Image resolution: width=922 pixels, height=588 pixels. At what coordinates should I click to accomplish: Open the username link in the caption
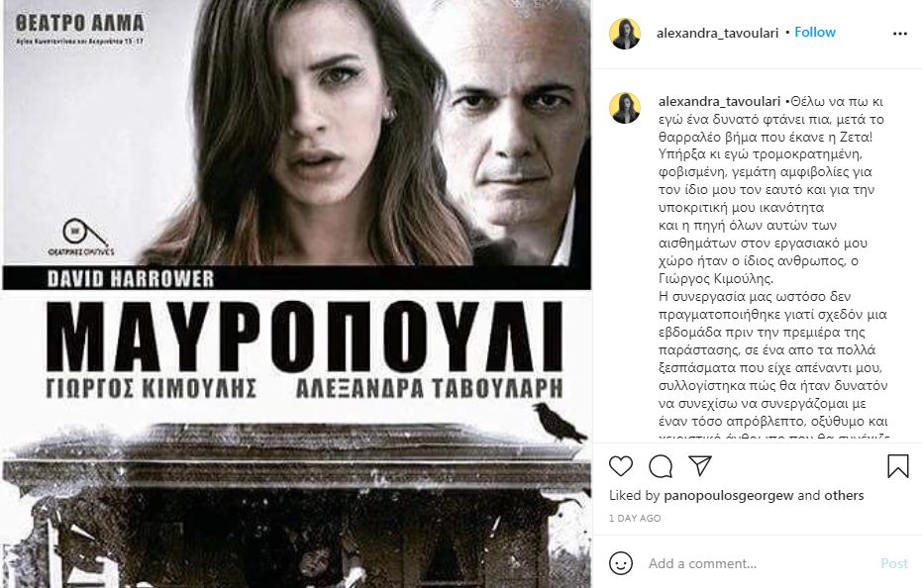(x=719, y=101)
